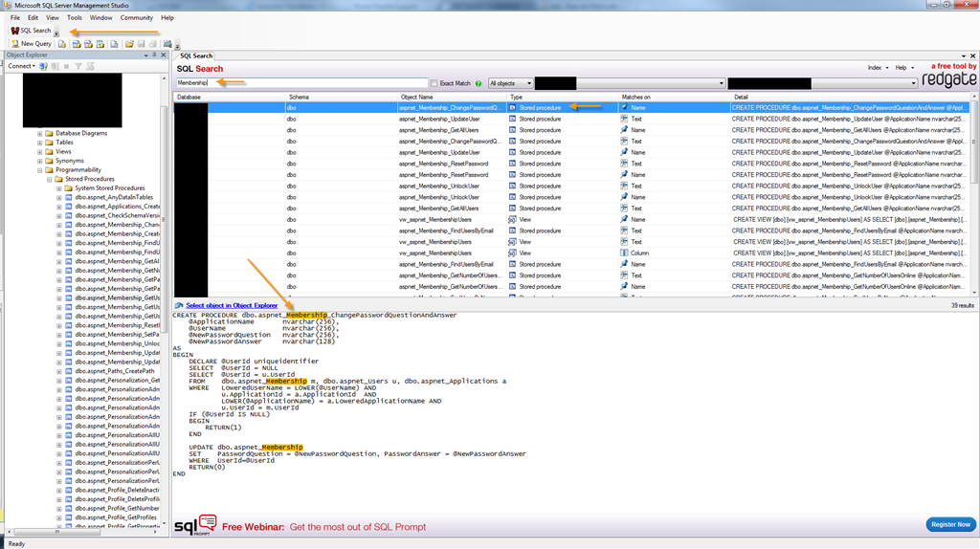Click the Views folder icon in tree
Image resolution: width=980 pixels, height=549 pixels.
tap(49, 151)
